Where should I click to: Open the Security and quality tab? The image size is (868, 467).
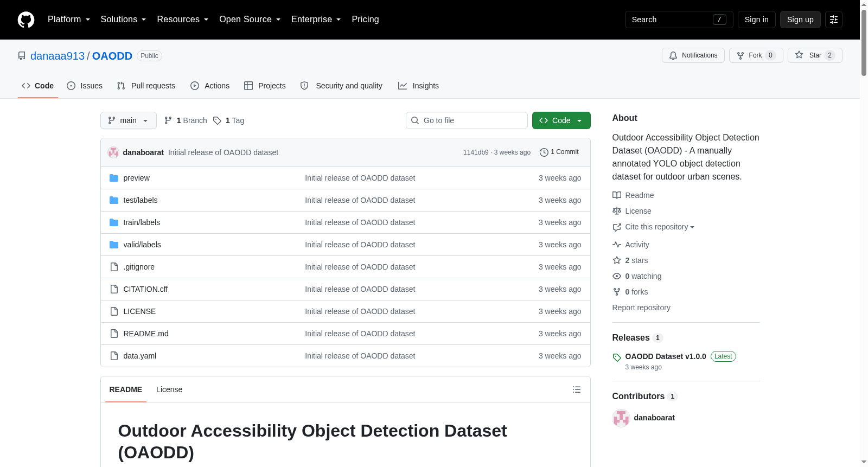click(341, 86)
